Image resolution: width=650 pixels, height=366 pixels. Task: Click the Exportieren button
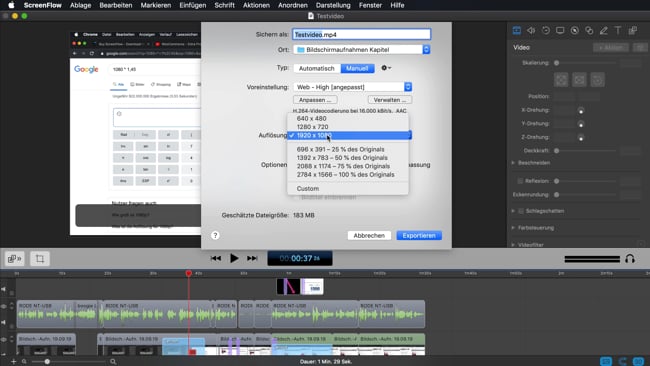tap(419, 235)
